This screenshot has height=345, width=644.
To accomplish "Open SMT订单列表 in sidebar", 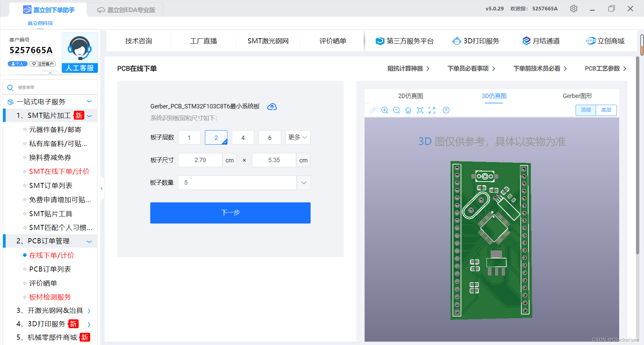I will click(51, 186).
